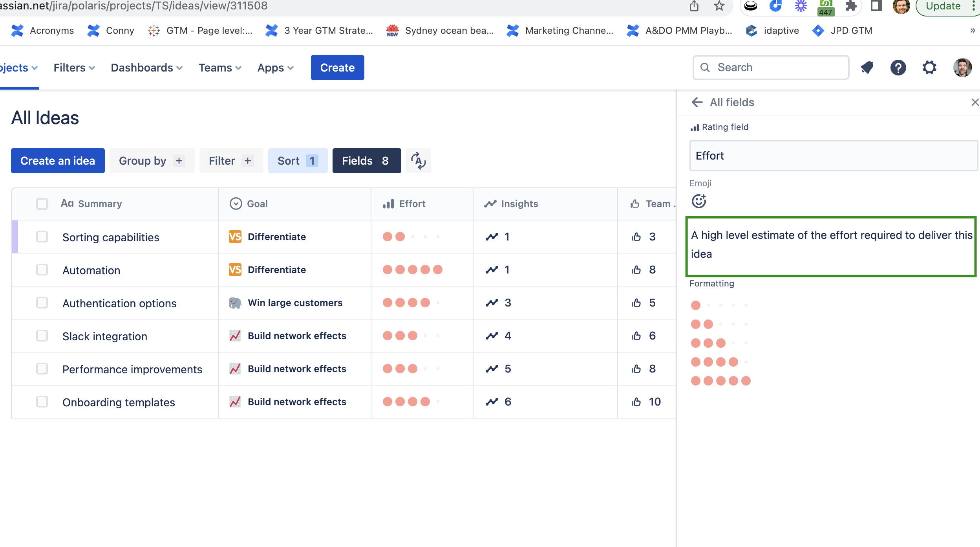Open the Acronyms bookmark
The width and height of the screenshot is (980, 547).
click(42, 31)
